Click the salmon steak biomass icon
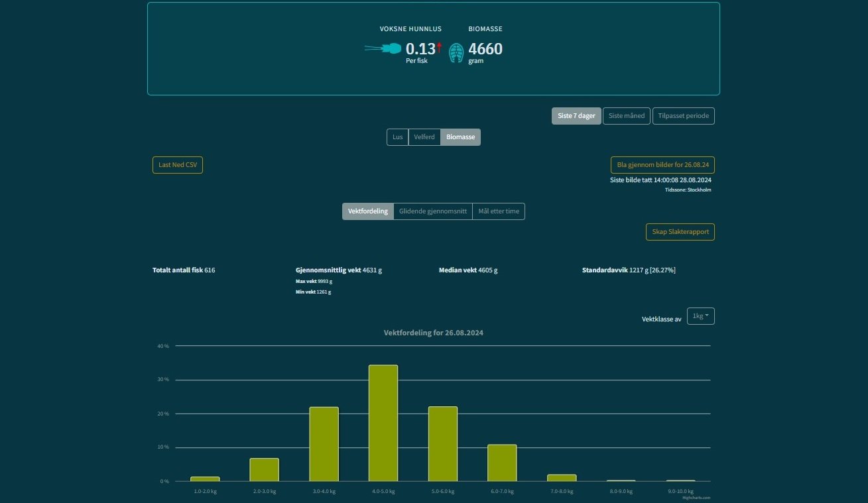 pos(456,53)
